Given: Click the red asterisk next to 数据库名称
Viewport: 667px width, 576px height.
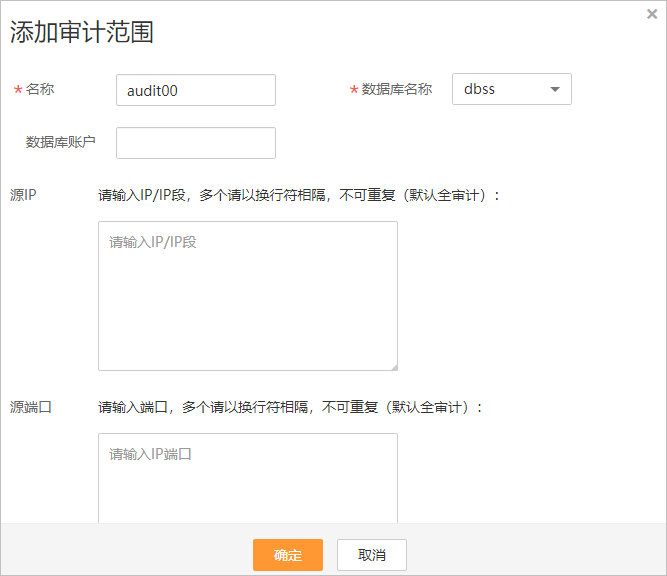Looking at the screenshot, I should coord(354,90).
